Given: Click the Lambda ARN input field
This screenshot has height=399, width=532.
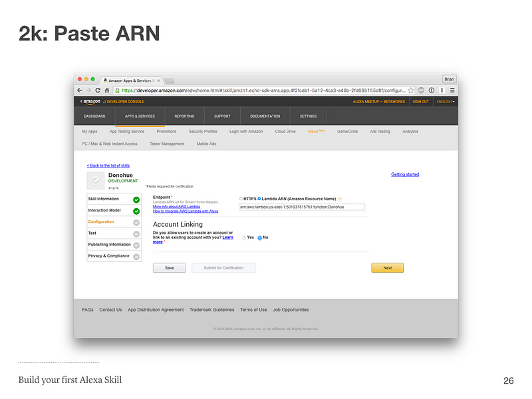Looking at the screenshot, I should [x=302, y=207].
